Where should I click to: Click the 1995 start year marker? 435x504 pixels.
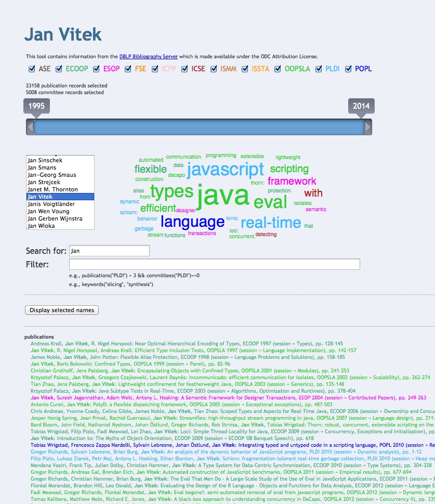(x=36, y=106)
